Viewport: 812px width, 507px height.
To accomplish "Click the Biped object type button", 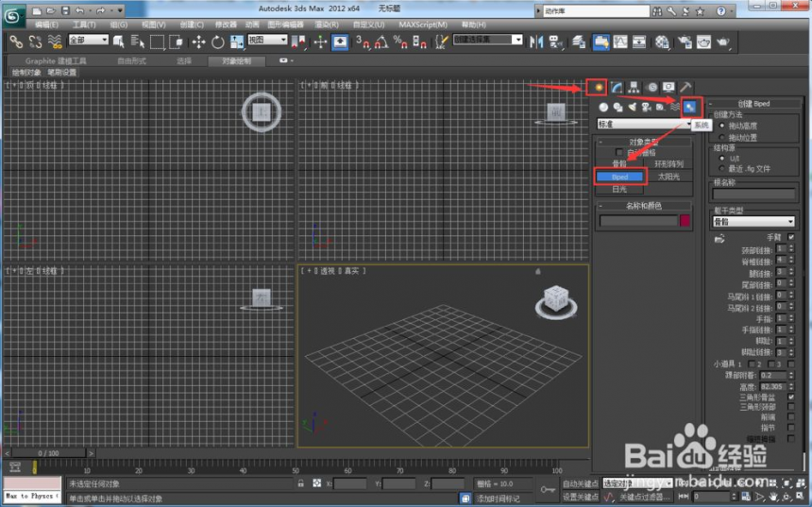I will (620, 177).
